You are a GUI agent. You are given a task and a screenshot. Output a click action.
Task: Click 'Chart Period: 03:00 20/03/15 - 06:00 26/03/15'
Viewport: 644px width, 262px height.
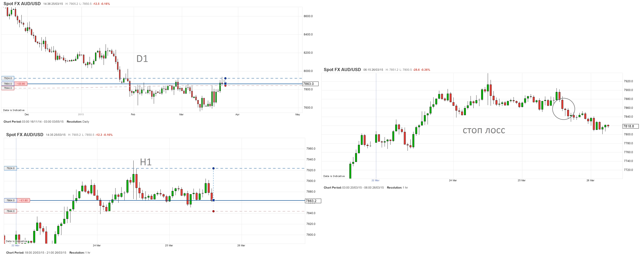(354, 188)
